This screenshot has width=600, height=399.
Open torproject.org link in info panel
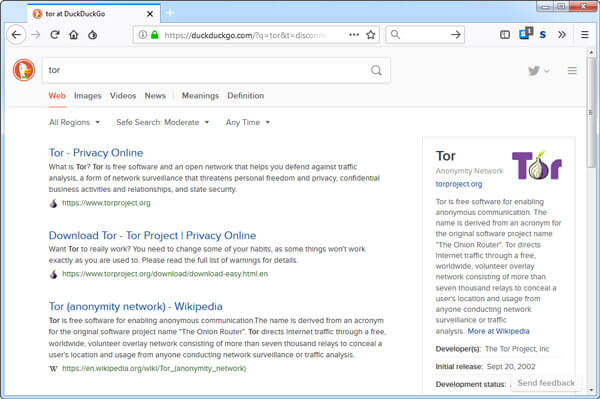click(x=459, y=184)
